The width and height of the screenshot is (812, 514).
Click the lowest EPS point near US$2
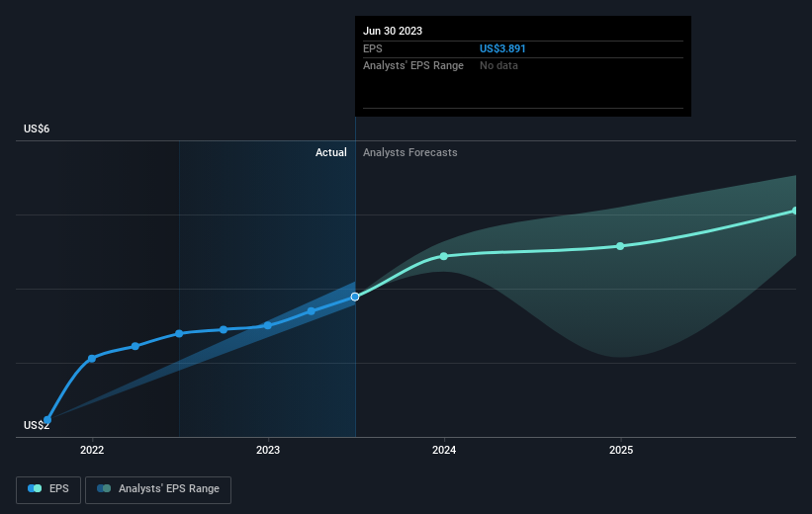click(x=47, y=420)
